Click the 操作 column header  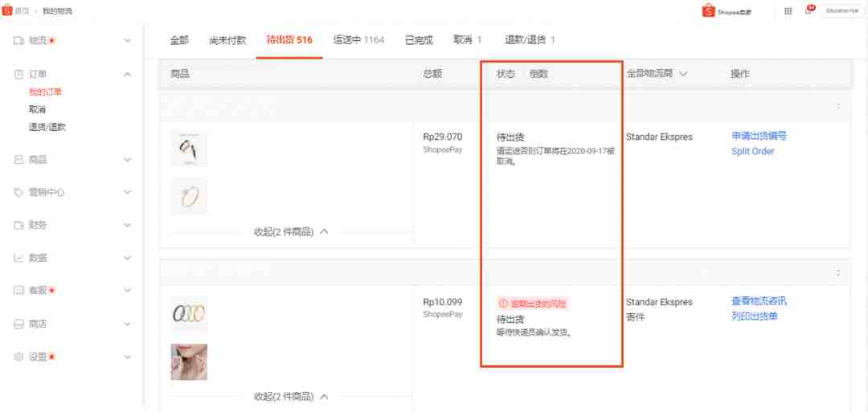point(740,74)
